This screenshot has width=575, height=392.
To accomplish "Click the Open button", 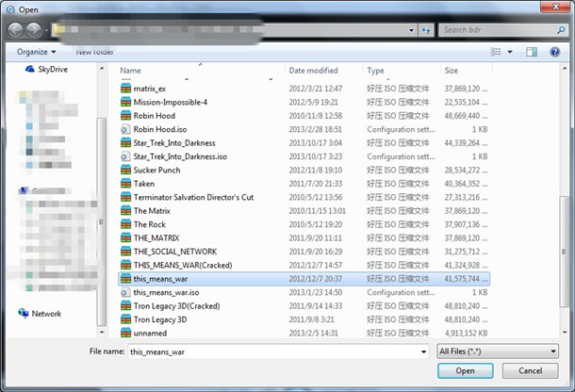I will 465,370.
